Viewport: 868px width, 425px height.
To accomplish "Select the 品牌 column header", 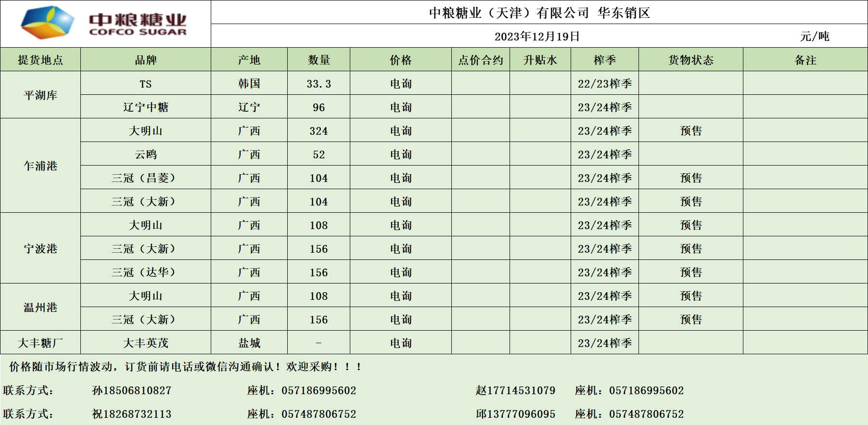I will (x=145, y=60).
